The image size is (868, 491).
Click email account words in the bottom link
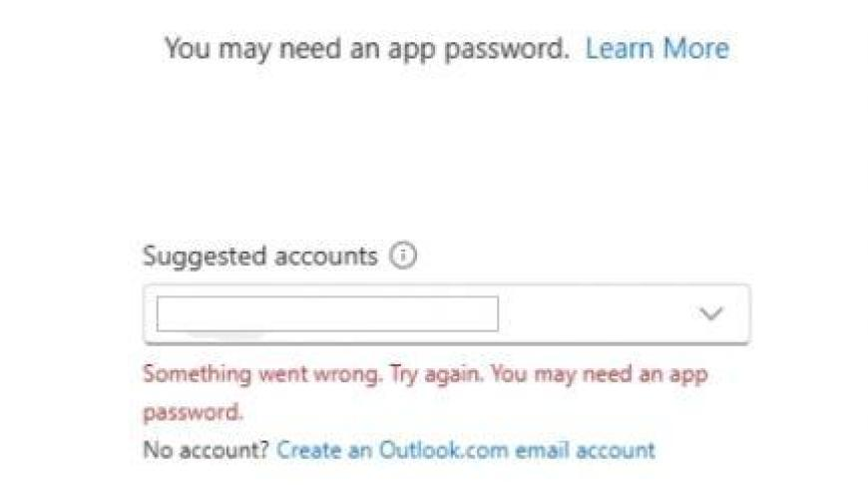click(585, 450)
